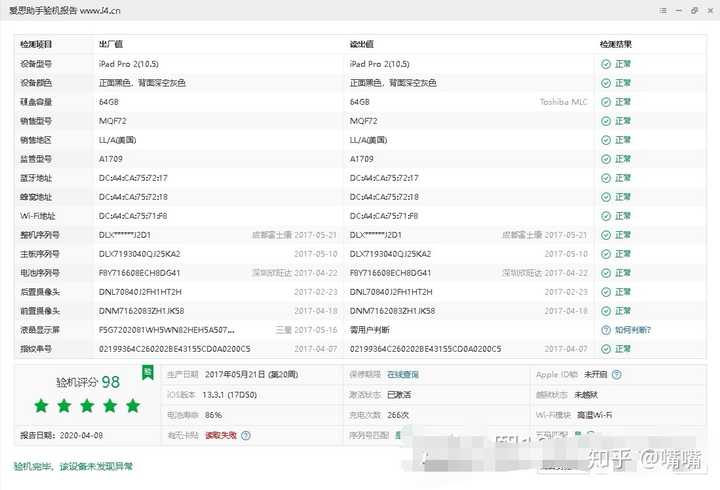Select the factory Bluetooth address DC:A4:CA:75:72:17
720x490 pixels.
click(x=133, y=178)
